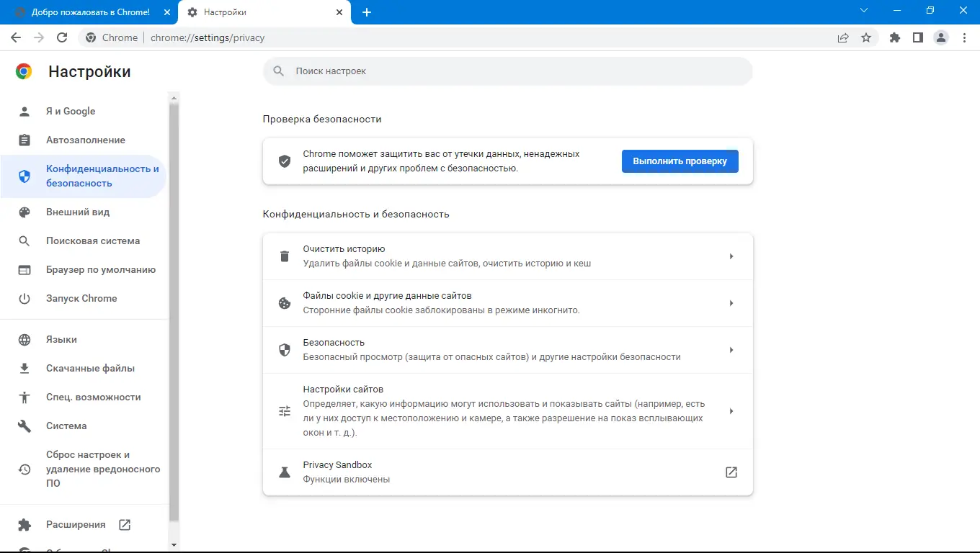Click the clipboard icon for Автозаполнение
980x553 pixels.
click(24, 140)
